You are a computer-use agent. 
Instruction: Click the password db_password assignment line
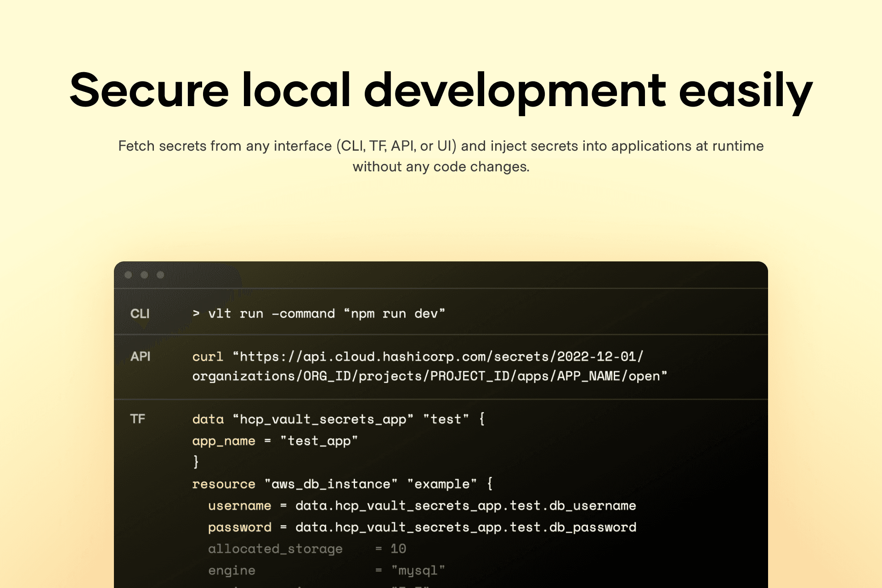[x=422, y=527]
